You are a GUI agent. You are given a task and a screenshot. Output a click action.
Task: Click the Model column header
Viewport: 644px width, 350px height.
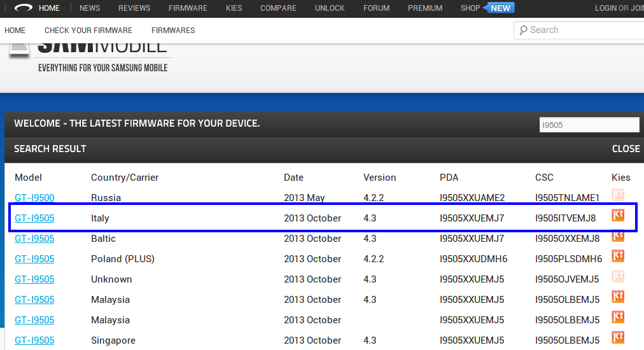point(29,178)
